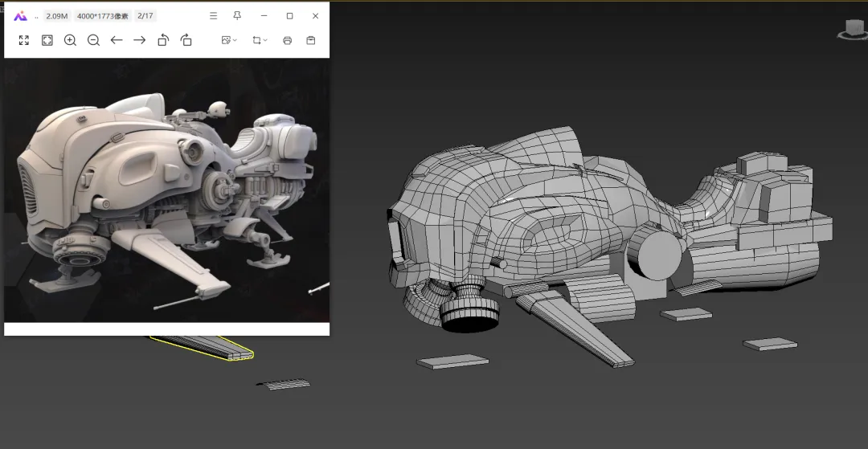Click the clipboard icon in viewer toolbar

point(311,40)
